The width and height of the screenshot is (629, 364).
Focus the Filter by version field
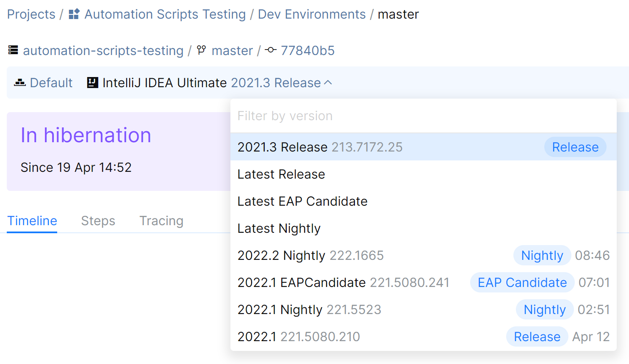(424, 116)
